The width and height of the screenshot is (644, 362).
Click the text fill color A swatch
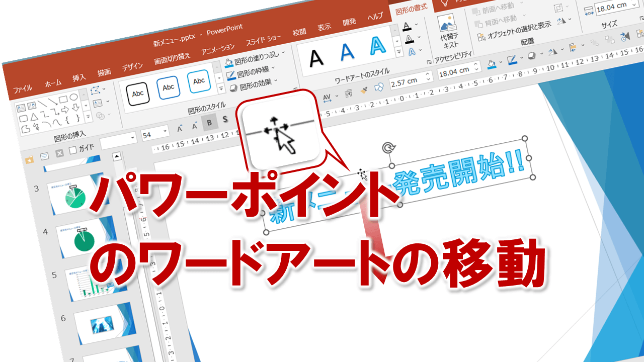[x=407, y=26]
